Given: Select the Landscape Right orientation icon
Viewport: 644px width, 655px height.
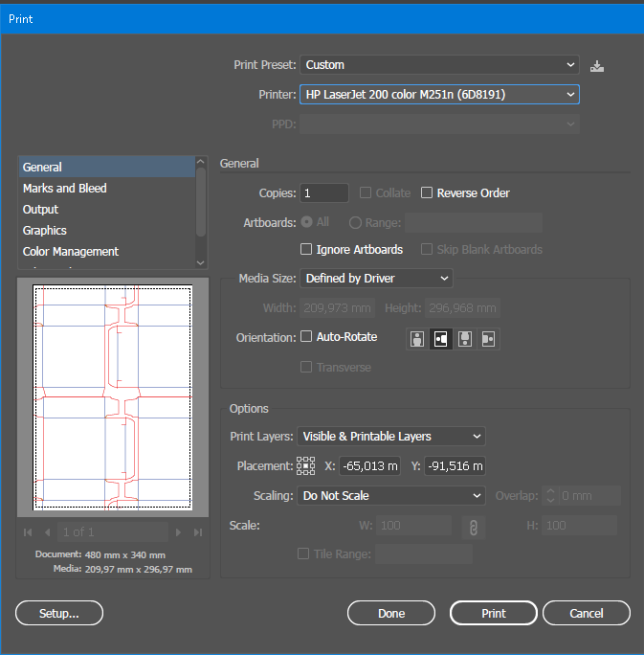Looking at the screenshot, I should (488, 339).
